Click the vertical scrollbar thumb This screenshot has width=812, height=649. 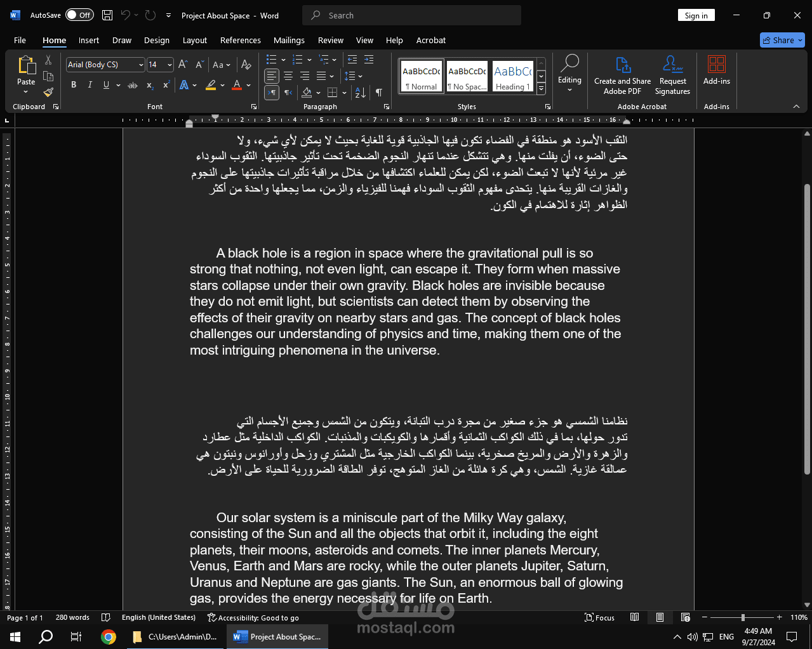[808, 329]
